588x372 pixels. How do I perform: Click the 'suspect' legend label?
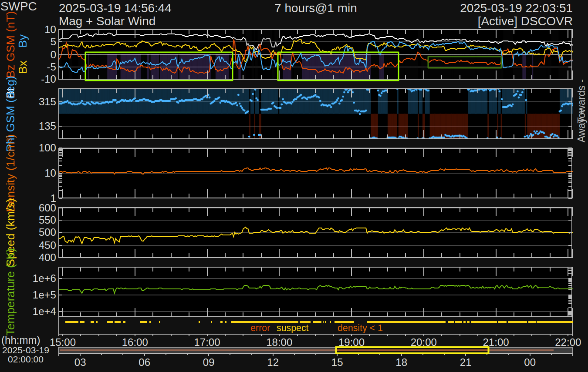coord(292,328)
